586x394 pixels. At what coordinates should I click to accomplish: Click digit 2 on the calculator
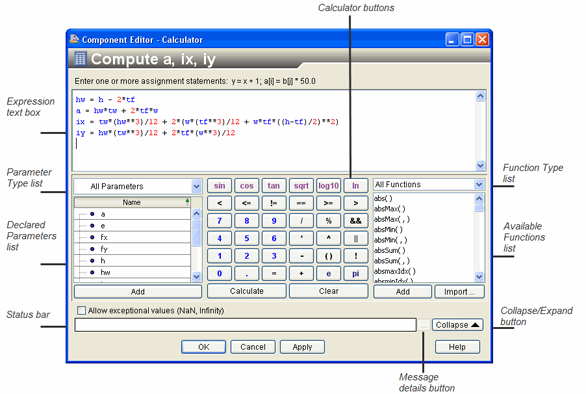247,256
